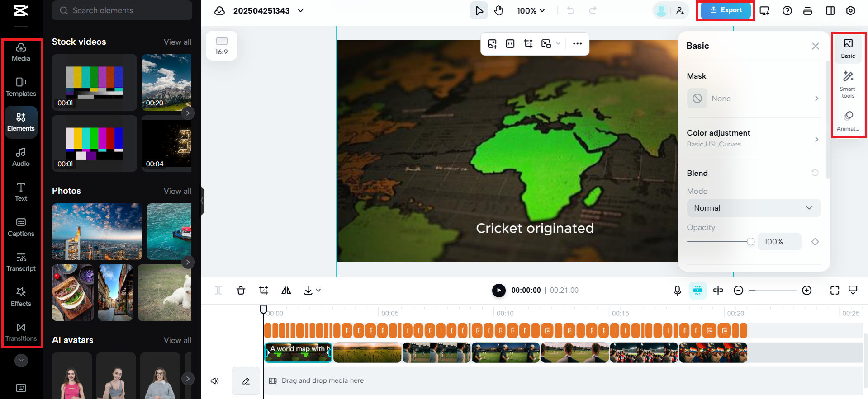Close the Basic panel
Screen dimensions: 868x399
click(815, 46)
